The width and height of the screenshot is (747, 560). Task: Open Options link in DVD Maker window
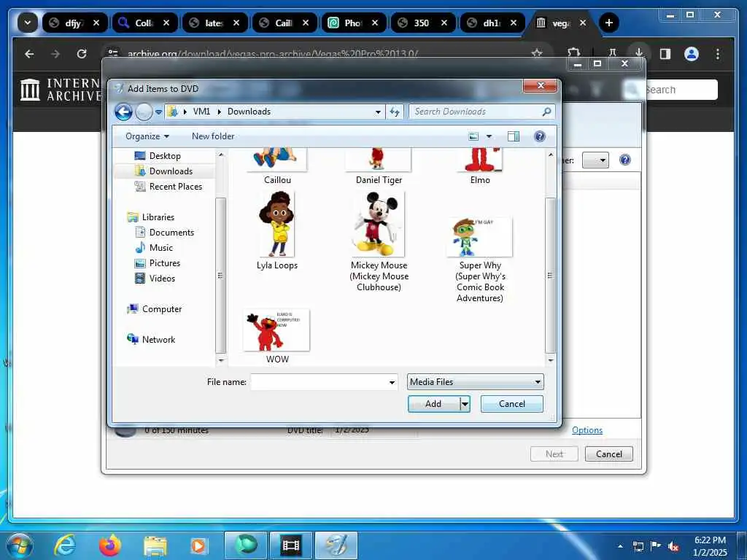click(587, 430)
